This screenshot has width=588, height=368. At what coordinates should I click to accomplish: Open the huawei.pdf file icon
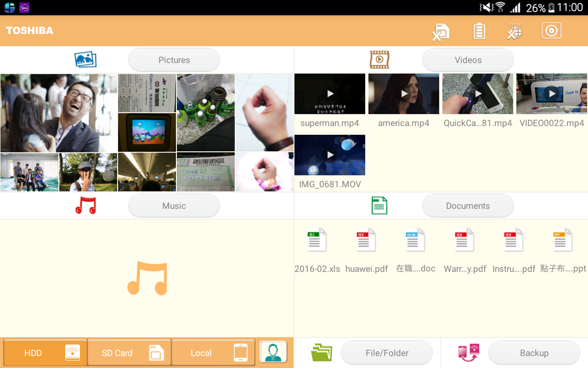pos(366,240)
